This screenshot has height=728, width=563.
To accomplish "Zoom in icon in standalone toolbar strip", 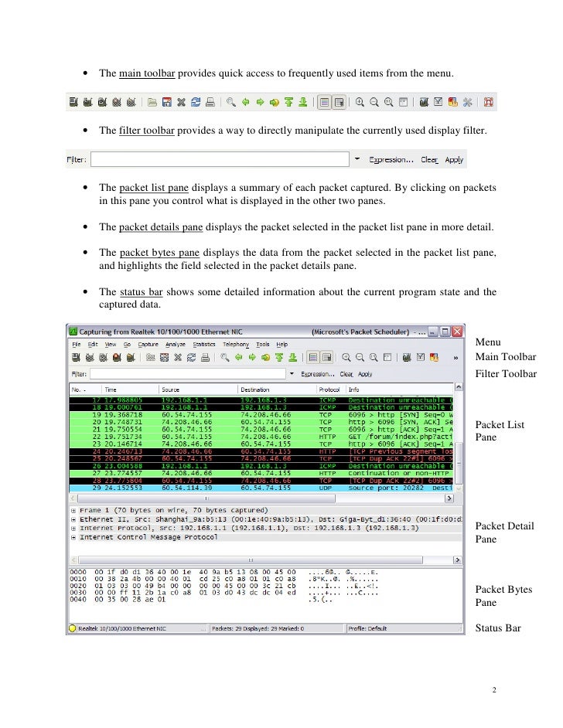I will click(360, 102).
